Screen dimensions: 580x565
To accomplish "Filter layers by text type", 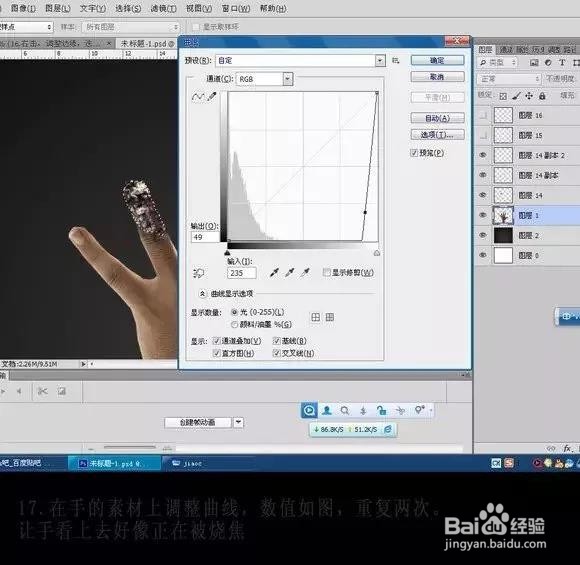I will [x=562, y=63].
